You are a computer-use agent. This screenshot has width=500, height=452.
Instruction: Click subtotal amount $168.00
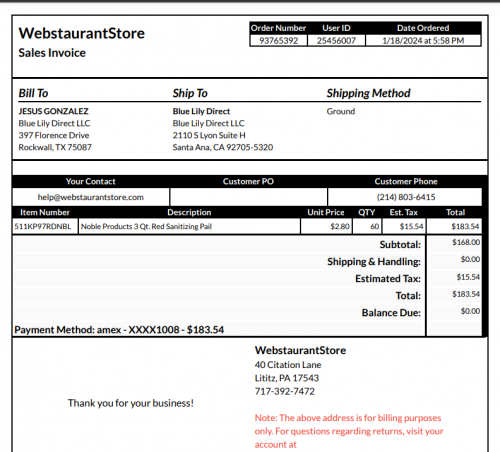tap(466, 242)
